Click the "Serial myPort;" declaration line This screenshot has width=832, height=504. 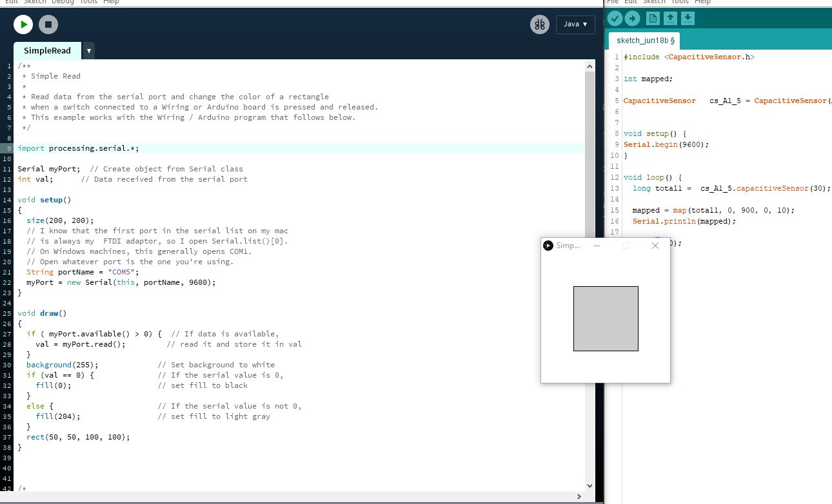point(130,169)
